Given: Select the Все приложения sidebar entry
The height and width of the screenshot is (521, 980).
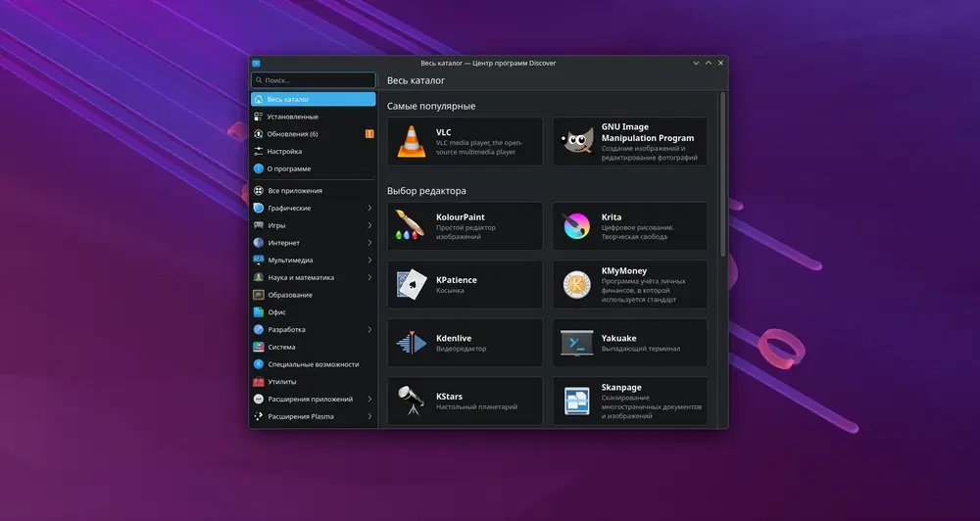Looking at the screenshot, I should [314, 191].
